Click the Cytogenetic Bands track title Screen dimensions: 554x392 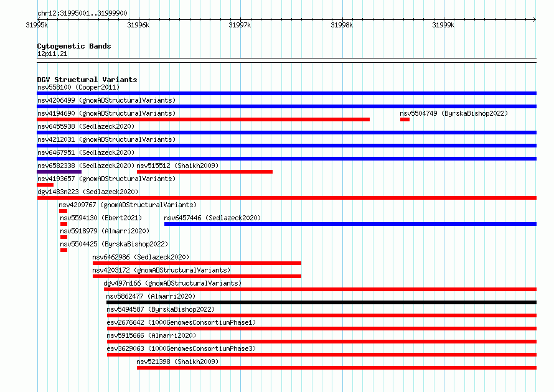(74, 46)
